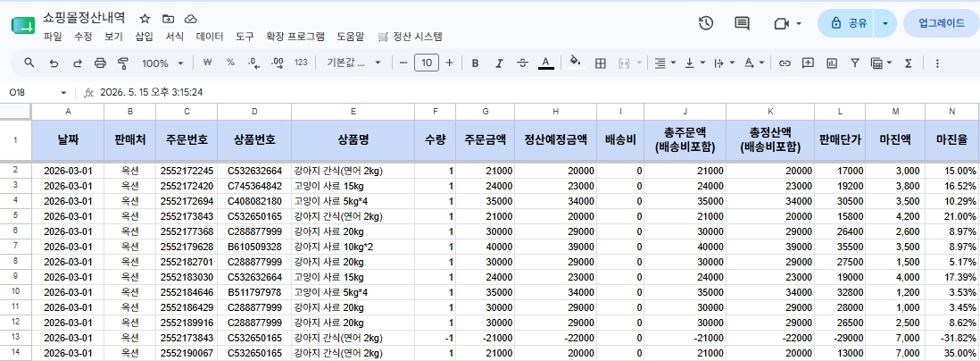This screenshot has height=361, width=980.
Task: Toggle strikethrough formatting
Action: click(522, 63)
